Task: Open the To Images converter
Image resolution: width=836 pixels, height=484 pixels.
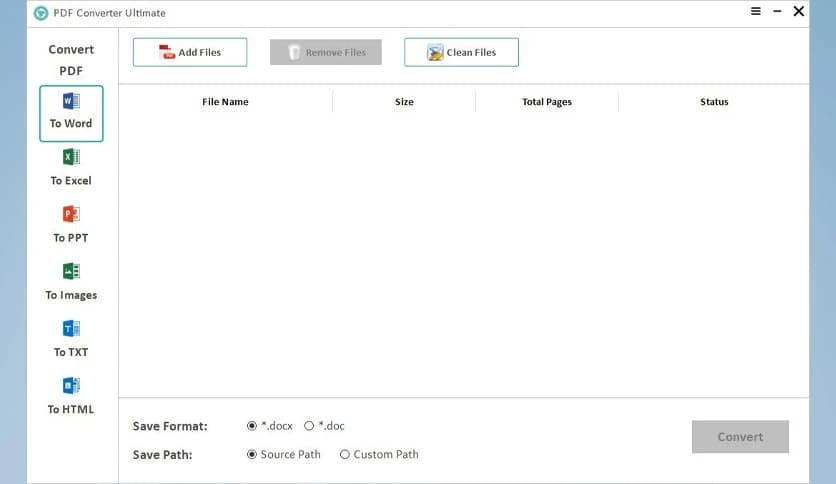Action: (71, 281)
